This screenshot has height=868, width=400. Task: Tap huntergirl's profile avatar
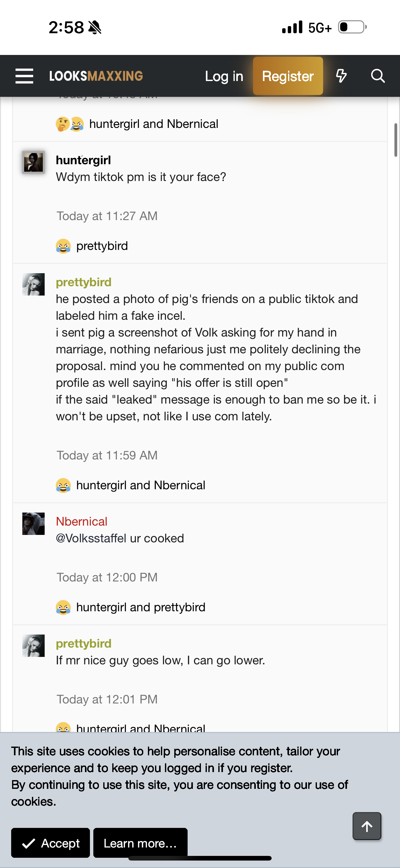point(33,162)
